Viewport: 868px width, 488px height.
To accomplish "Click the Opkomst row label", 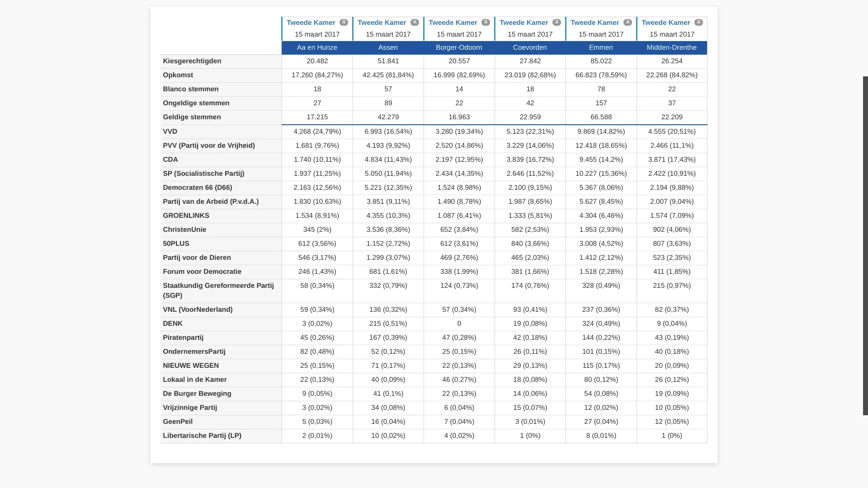I will tap(178, 75).
